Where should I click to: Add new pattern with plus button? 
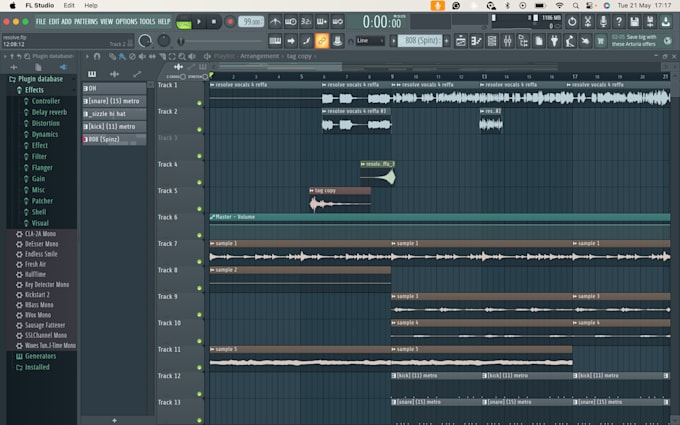[x=446, y=41]
